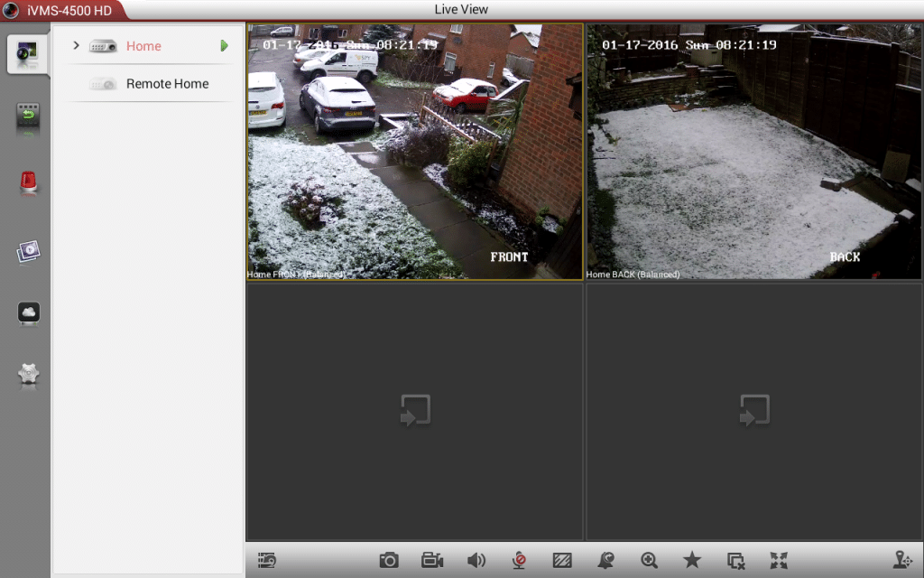The height and width of the screenshot is (578, 924).
Task: Open Picture and Video management
Action: point(27,250)
